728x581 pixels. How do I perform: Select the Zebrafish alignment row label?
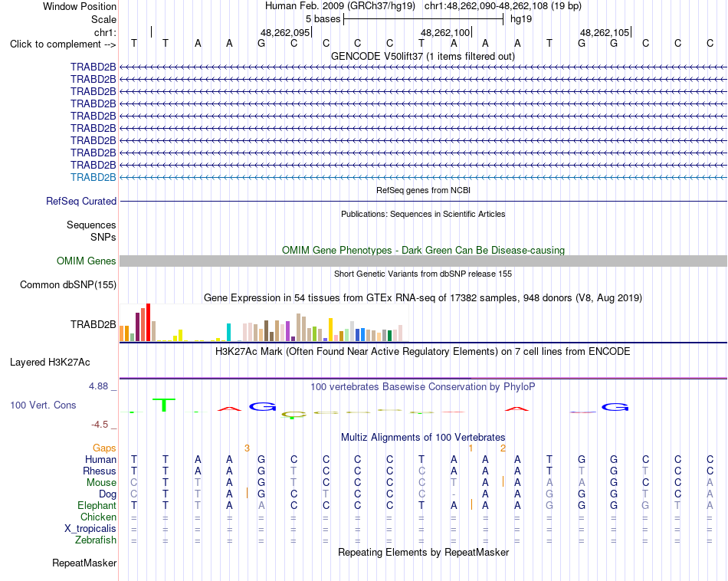96,540
